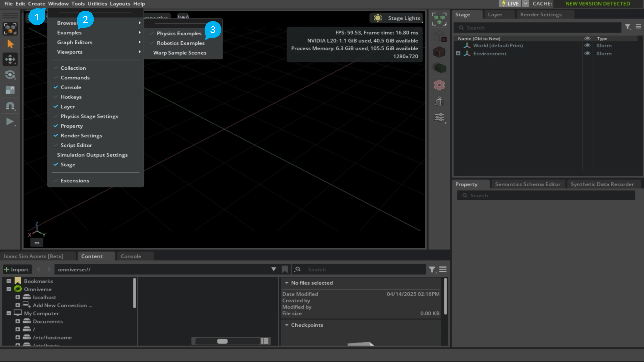The width and height of the screenshot is (644, 362).
Task: Click the Stage Lights sun icon
Action: [x=378, y=18]
